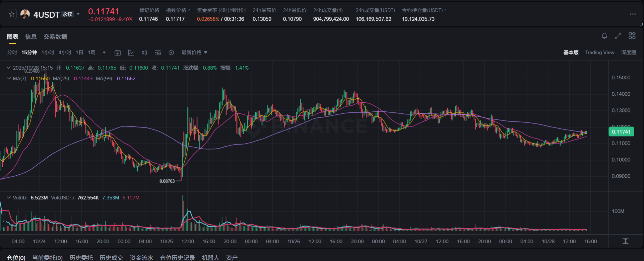The height and width of the screenshot is (261, 644).
Task: Click the calendar go-to-date icon
Action: click(x=117, y=53)
